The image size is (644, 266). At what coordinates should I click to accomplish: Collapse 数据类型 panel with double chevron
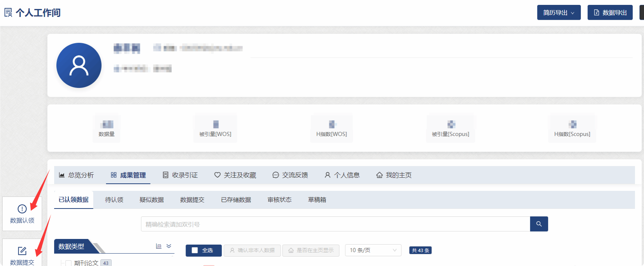click(x=169, y=246)
